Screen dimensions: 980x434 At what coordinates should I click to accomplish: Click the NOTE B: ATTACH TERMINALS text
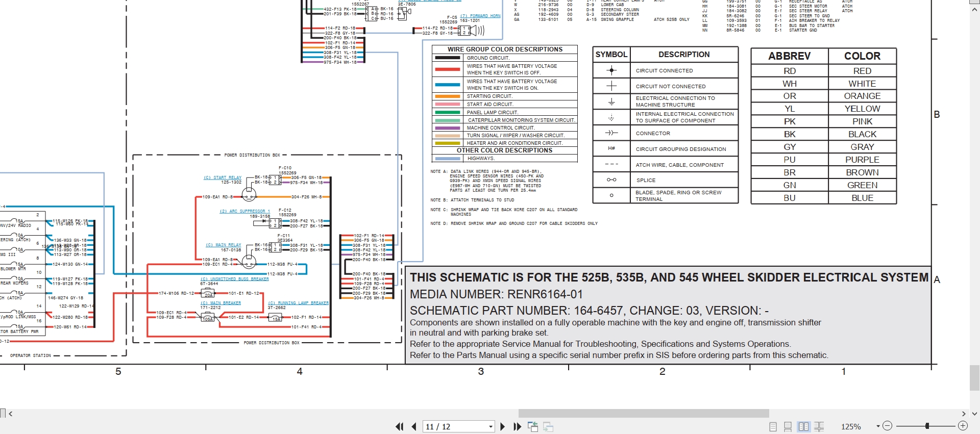tap(472, 200)
